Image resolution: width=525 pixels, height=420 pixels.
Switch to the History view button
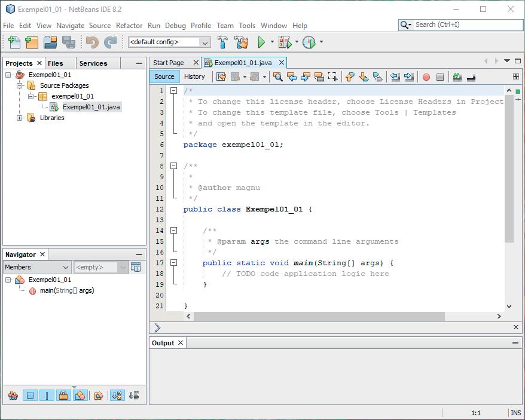click(x=194, y=76)
